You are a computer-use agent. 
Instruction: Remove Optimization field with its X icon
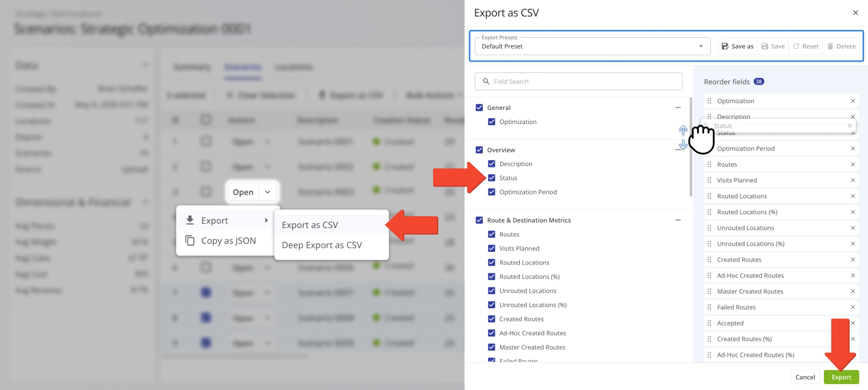853,101
